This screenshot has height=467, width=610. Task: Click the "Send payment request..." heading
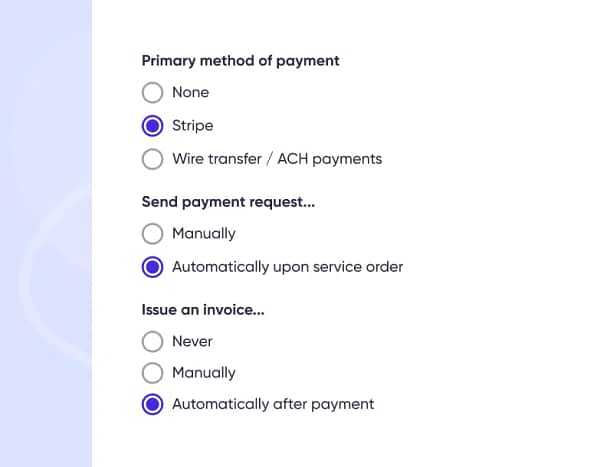pyautogui.click(x=228, y=202)
